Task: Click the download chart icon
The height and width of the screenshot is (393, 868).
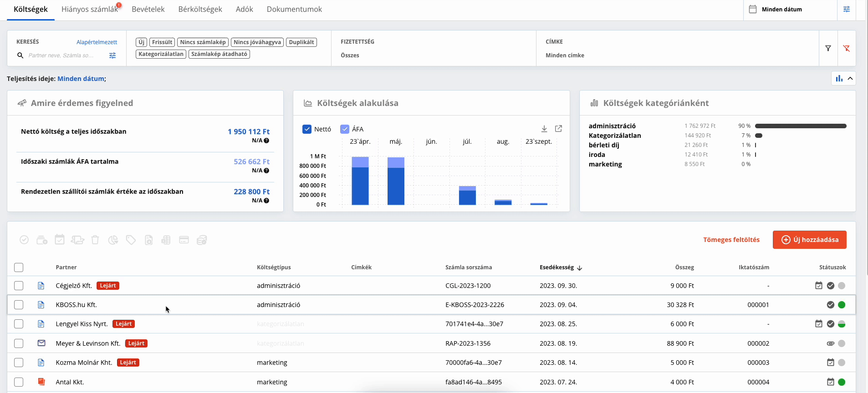Action: (x=544, y=129)
